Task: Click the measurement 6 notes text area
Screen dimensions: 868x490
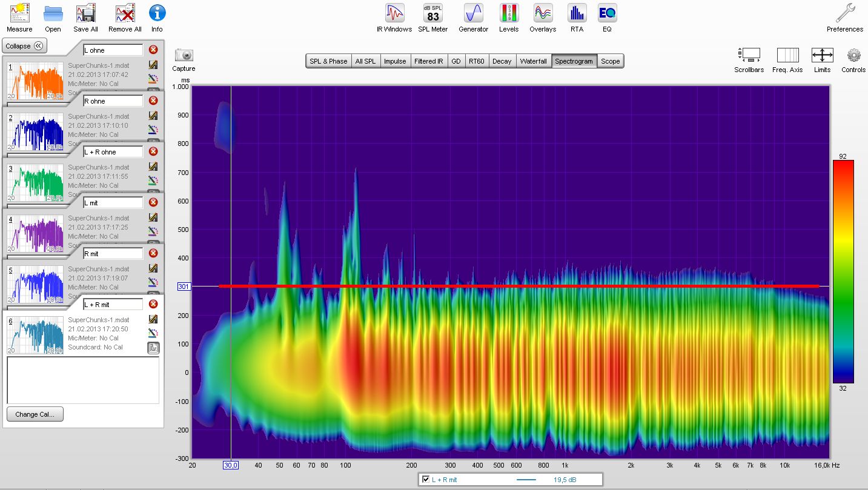Action: pos(83,380)
